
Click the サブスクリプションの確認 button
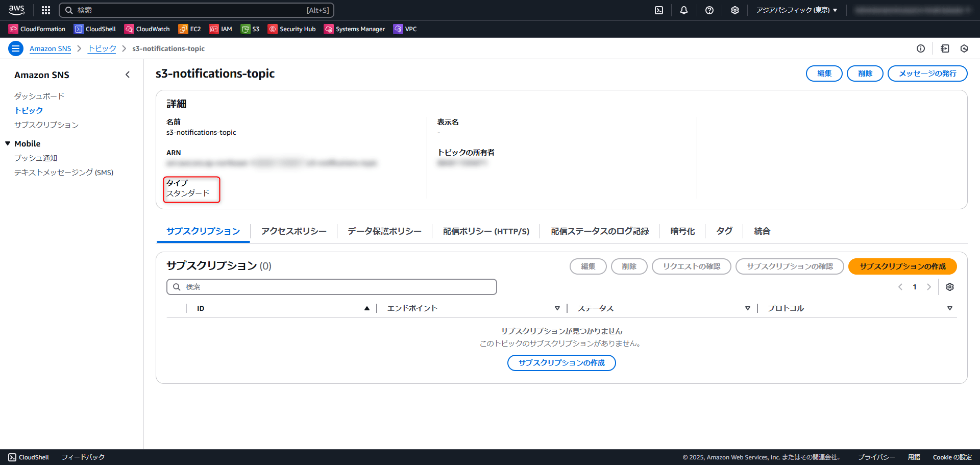click(x=790, y=266)
